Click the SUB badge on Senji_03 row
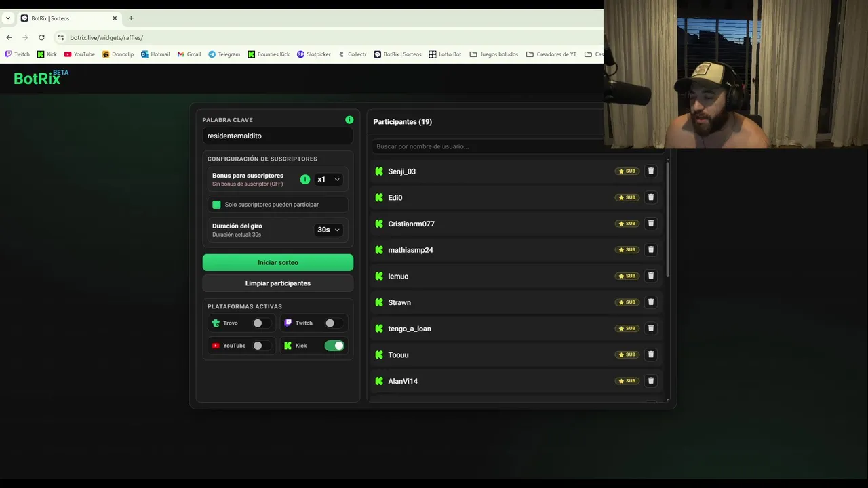This screenshot has height=488, width=868. pyautogui.click(x=627, y=171)
